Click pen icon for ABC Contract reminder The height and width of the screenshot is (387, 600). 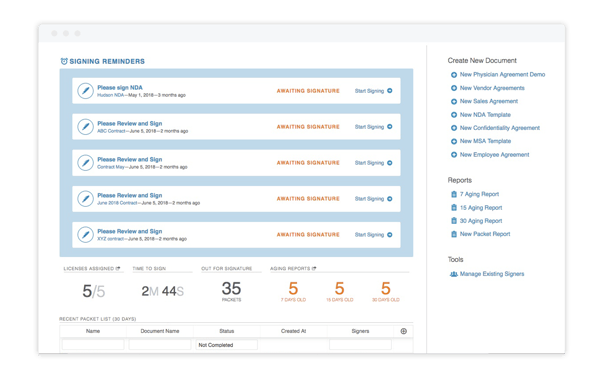pyautogui.click(x=85, y=127)
